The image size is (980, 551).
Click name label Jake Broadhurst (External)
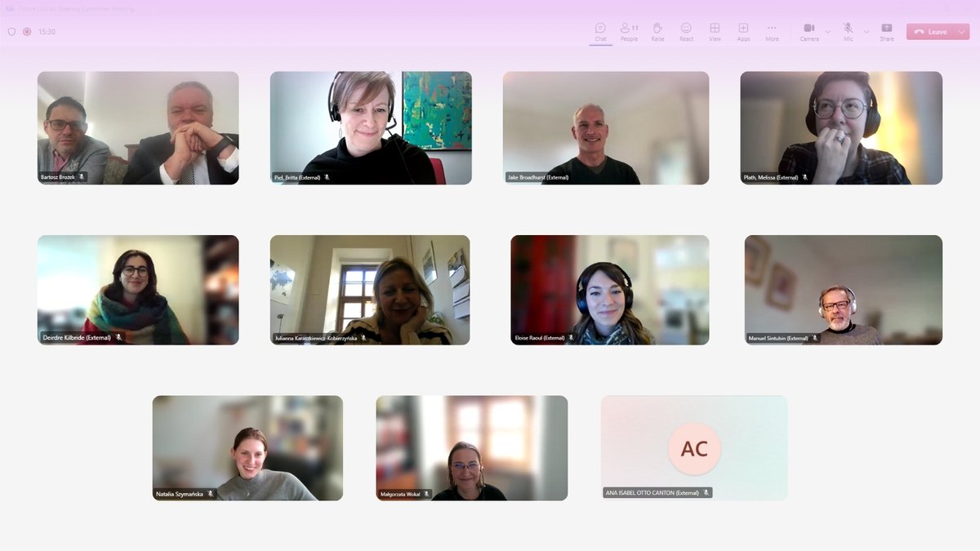tap(537, 177)
